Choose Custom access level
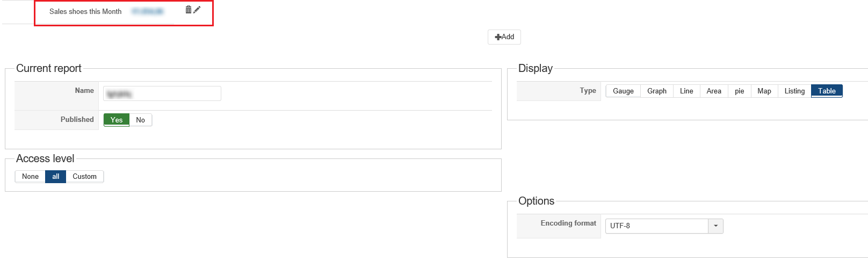The image size is (868, 268). click(x=85, y=177)
